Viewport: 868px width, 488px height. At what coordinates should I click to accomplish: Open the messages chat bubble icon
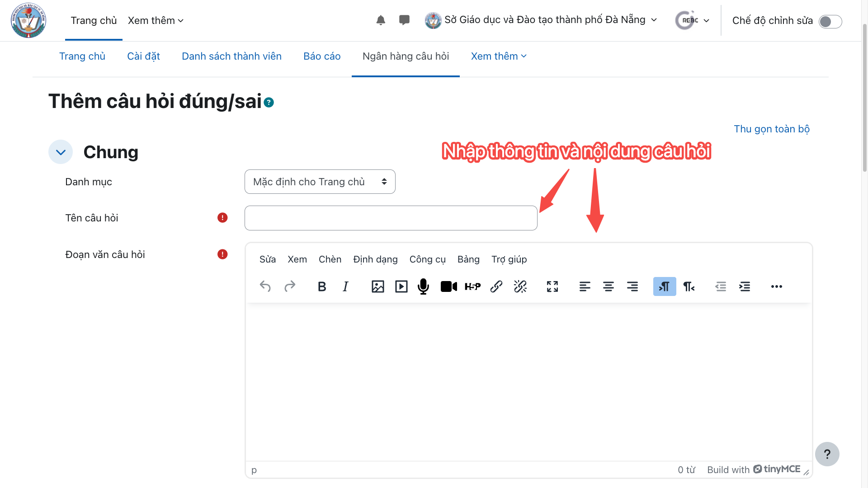pos(404,20)
